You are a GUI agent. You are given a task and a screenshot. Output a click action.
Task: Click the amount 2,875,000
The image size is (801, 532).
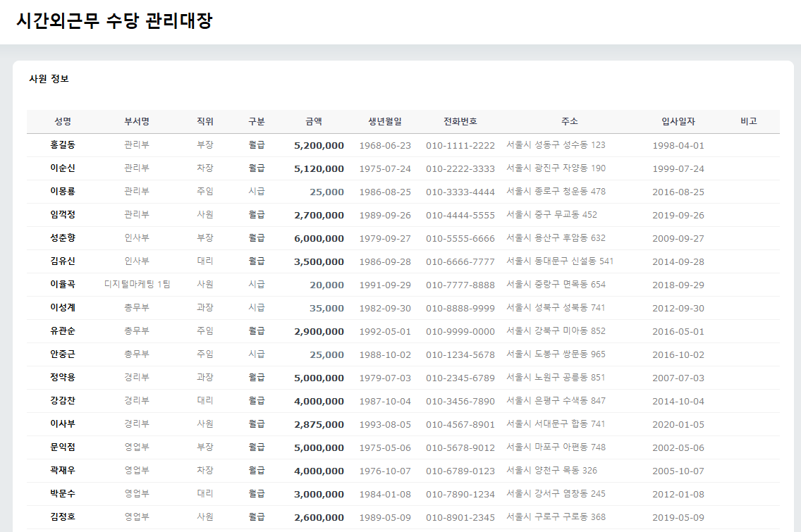pos(319,424)
